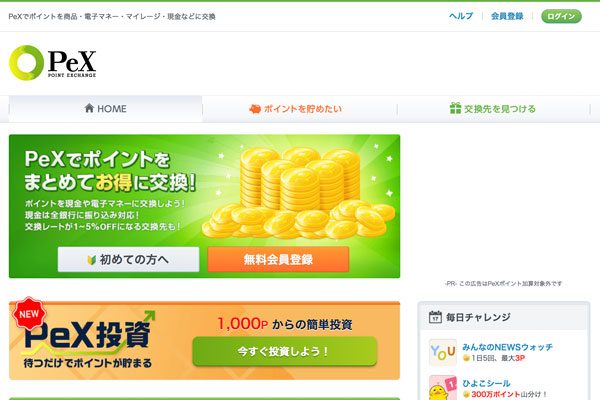Click the calendar icon beside 毎日チャレンジ
Viewport: 600px width, 400px height.
(x=435, y=317)
